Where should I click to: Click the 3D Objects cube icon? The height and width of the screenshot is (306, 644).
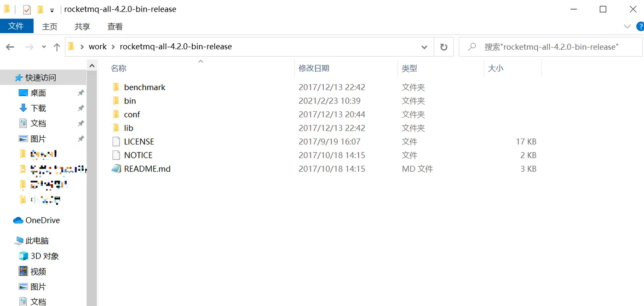[x=23, y=256]
